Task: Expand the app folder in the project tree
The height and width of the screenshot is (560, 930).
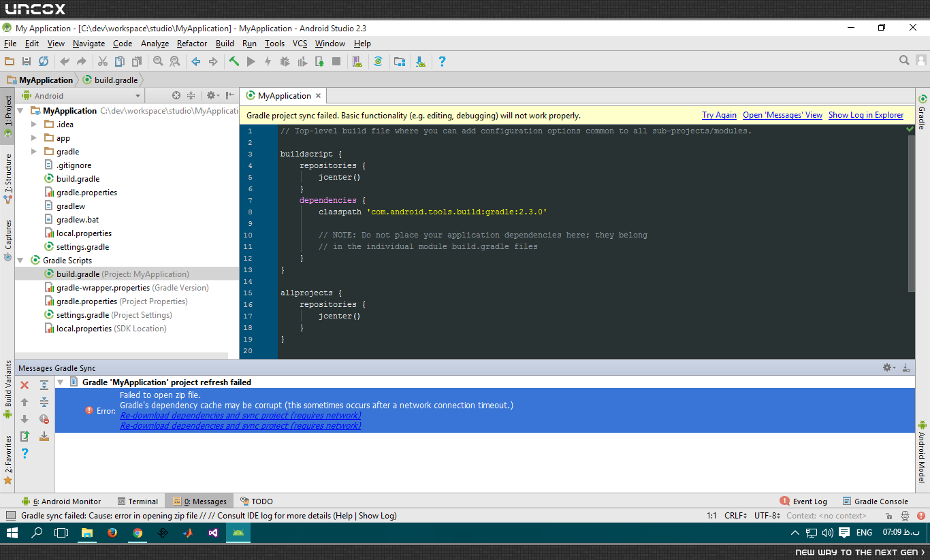Action: coord(34,138)
